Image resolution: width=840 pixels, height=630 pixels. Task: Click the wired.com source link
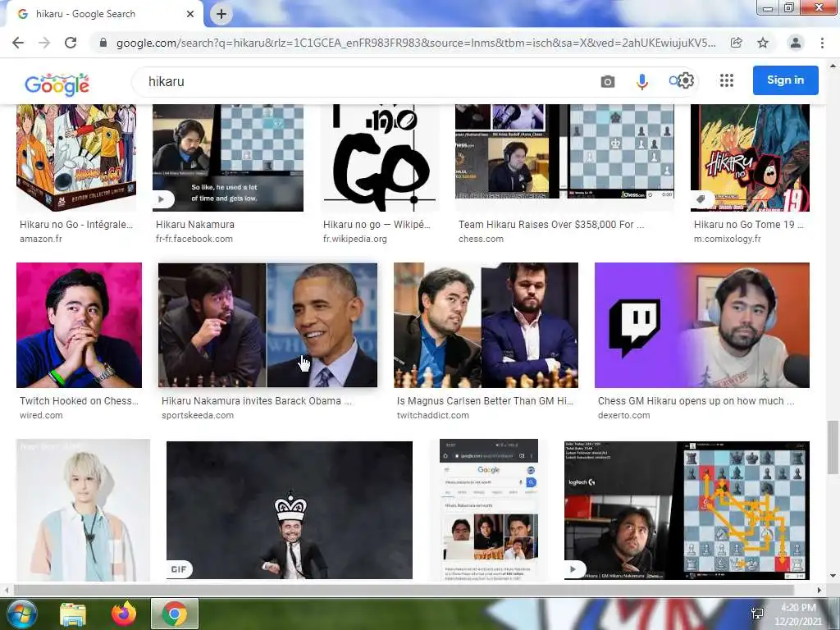pos(41,415)
